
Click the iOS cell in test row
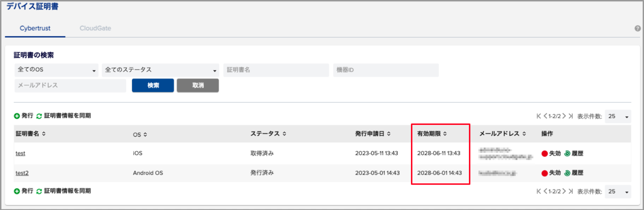point(138,153)
